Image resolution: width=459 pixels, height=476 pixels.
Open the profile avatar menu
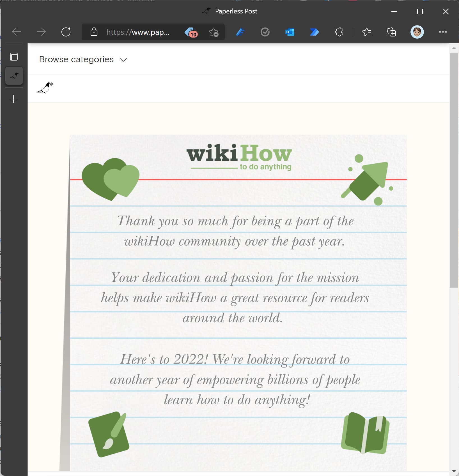[x=417, y=32]
